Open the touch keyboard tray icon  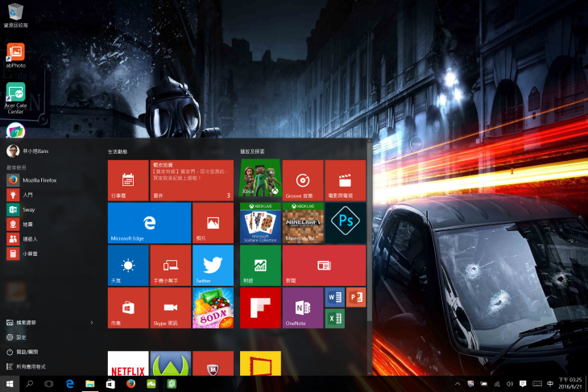pyautogui.click(x=537, y=384)
